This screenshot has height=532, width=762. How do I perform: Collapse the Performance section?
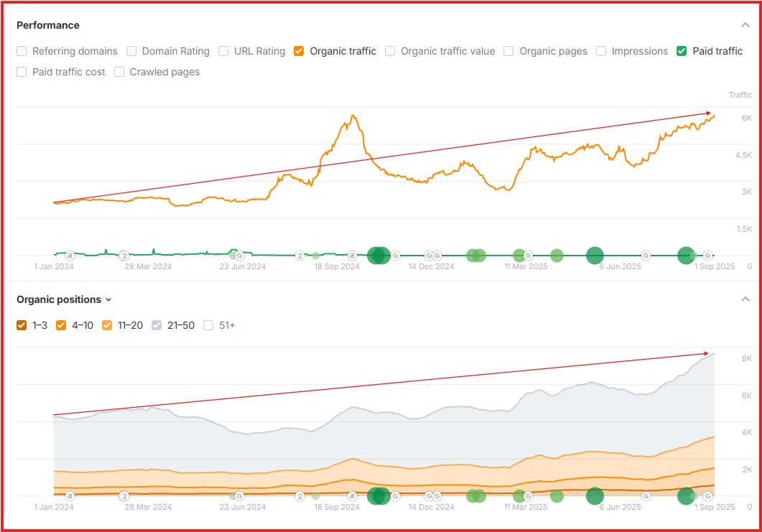click(x=745, y=25)
